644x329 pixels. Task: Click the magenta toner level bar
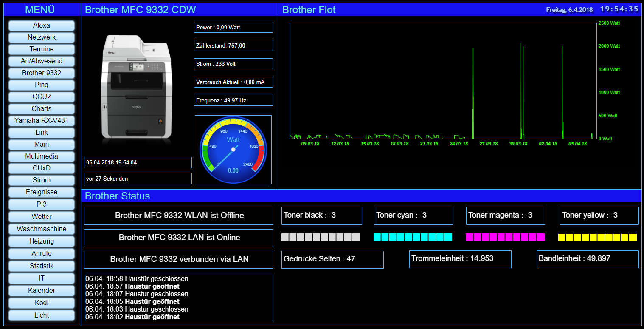point(505,237)
